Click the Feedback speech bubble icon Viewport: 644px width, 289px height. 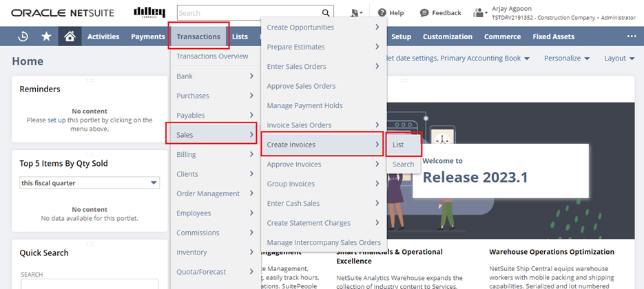click(424, 13)
